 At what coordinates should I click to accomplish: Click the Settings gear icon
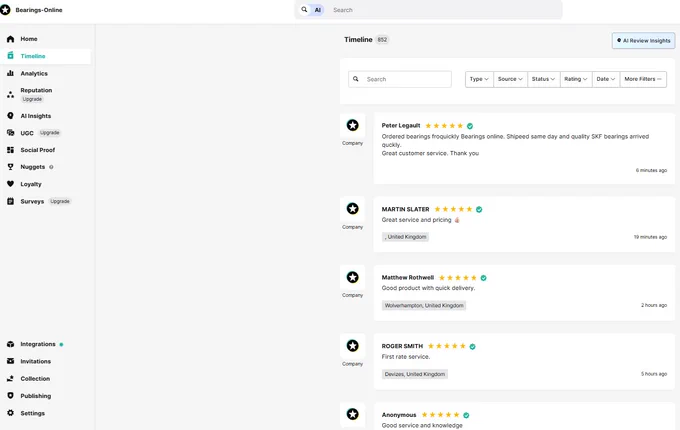[10, 413]
